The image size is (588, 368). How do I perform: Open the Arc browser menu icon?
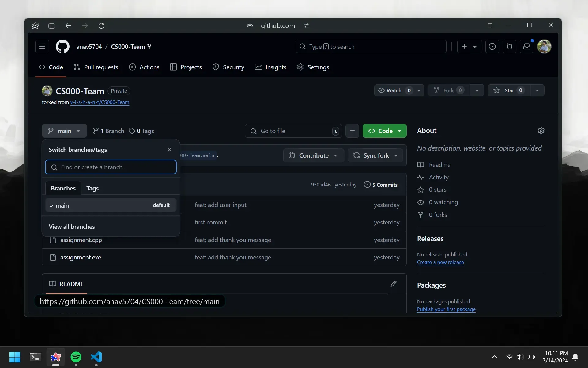pyautogui.click(x=35, y=26)
